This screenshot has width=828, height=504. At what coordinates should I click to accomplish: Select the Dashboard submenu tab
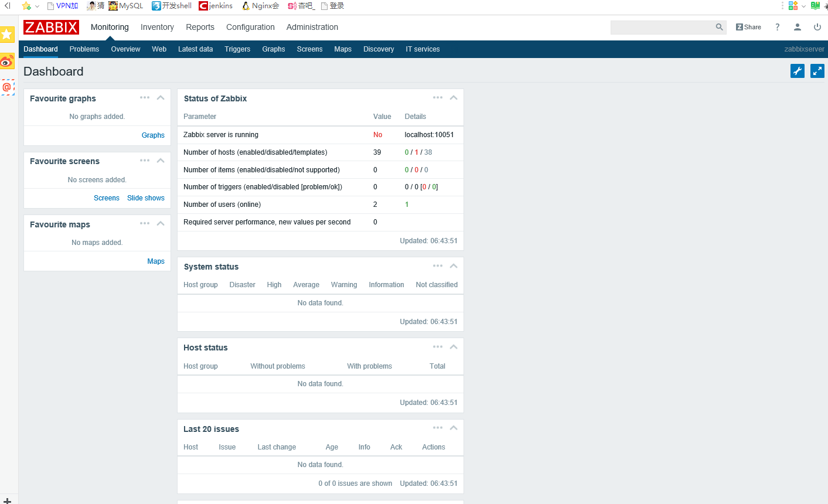tap(40, 49)
